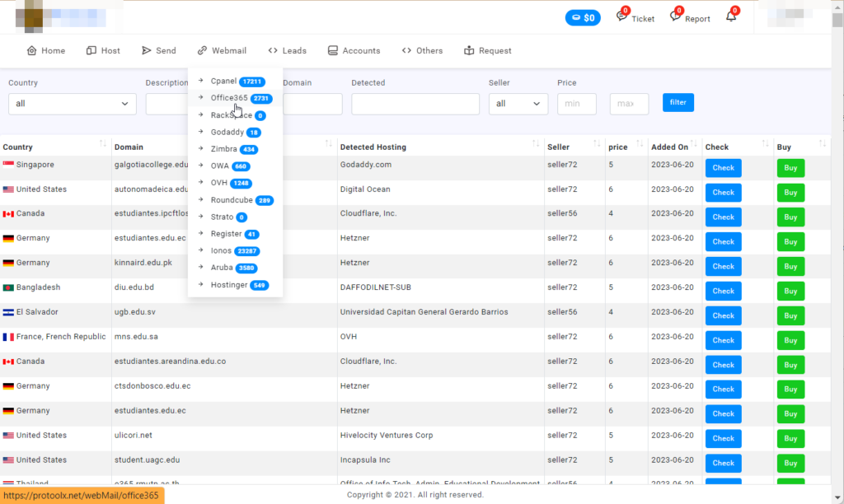This screenshot has width=844, height=504.
Task: Click the Ticket chat icon
Action: [622, 17]
